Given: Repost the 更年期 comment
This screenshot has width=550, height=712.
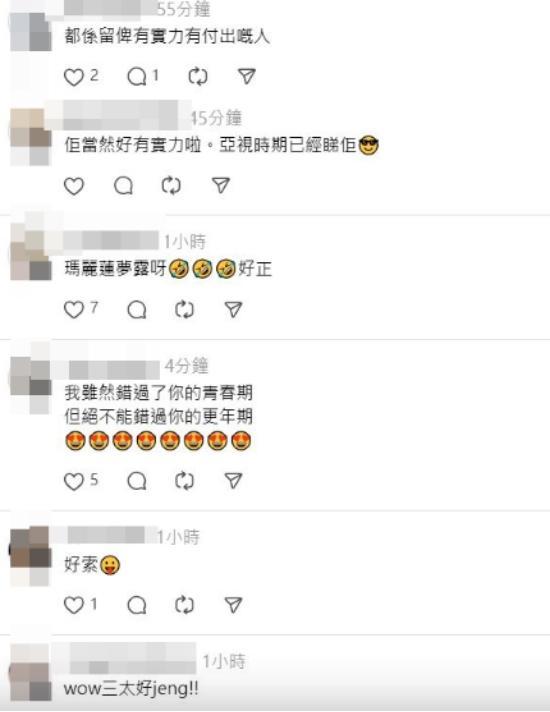Looking at the screenshot, I should coord(184,481).
